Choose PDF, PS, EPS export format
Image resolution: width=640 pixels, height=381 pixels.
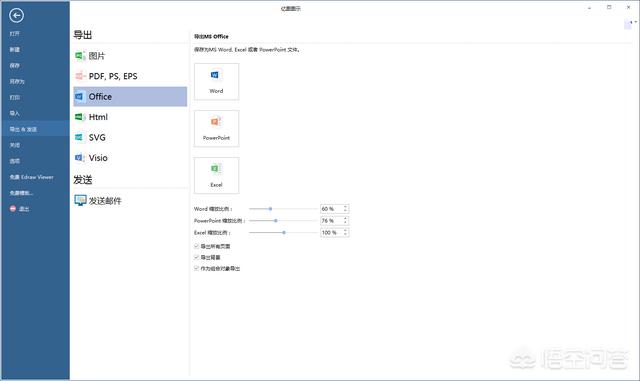pos(130,76)
